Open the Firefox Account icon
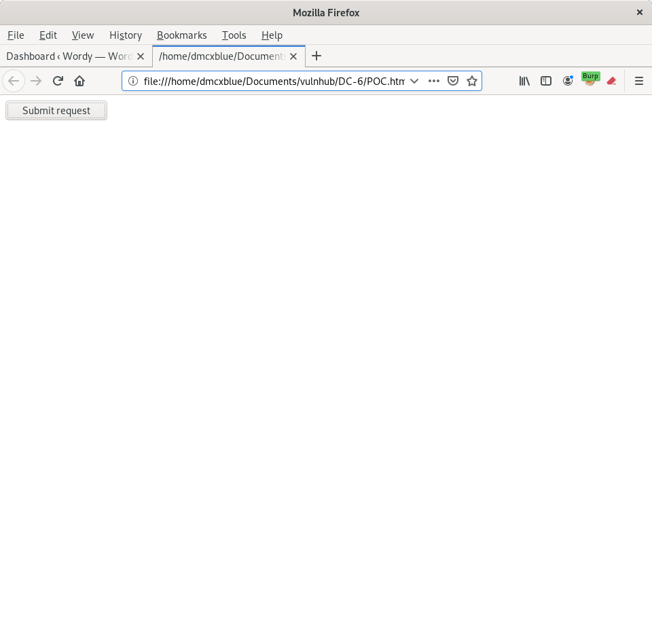Viewport: 652px width, 644px height. point(568,81)
